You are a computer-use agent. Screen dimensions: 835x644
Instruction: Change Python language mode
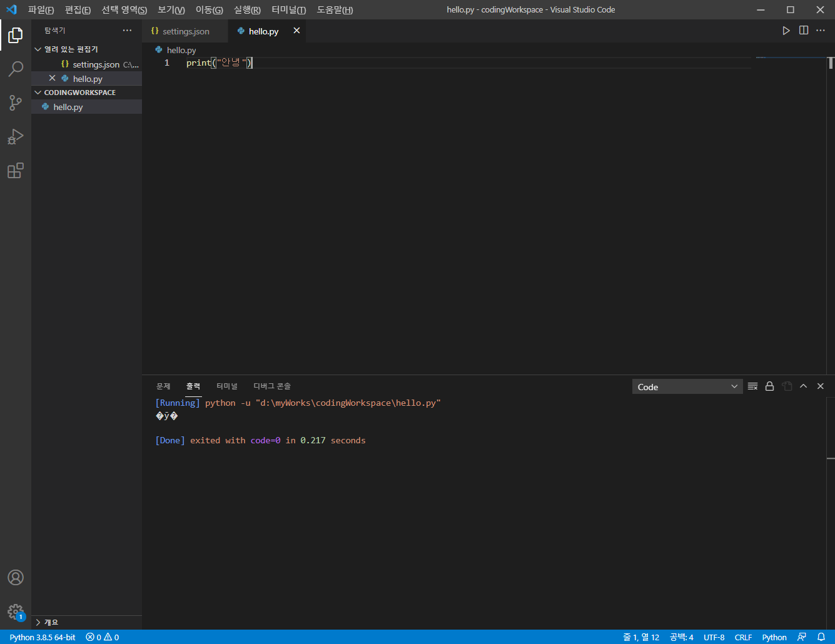[x=774, y=637]
